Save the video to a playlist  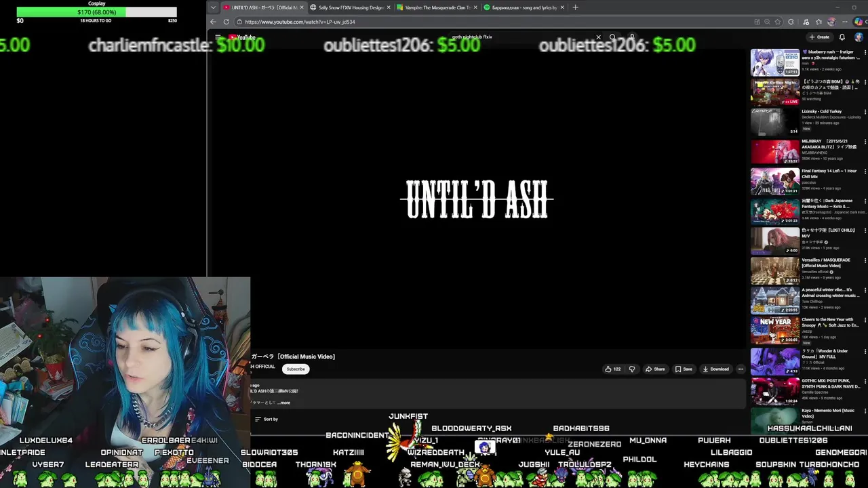pos(684,369)
